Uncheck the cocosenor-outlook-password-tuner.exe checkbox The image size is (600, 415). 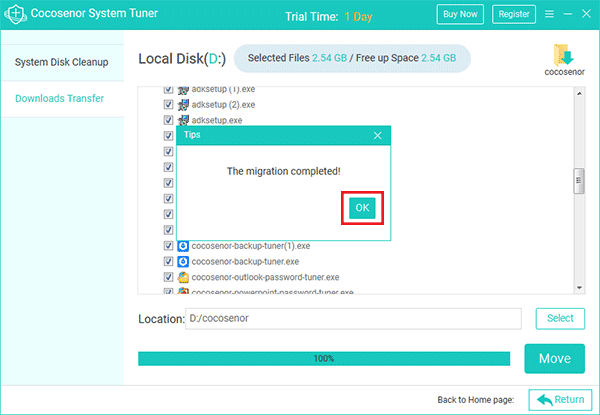pos(168,277)
